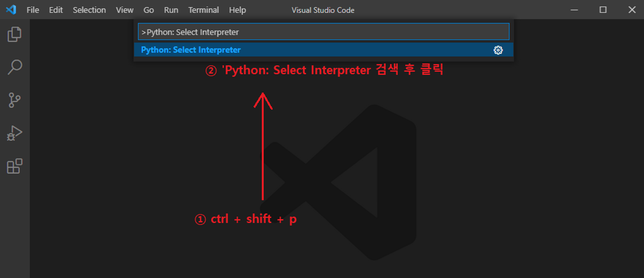Viewport: 644px width, 278px height.
Task: Open the Terminal menu
Action: 204,10
